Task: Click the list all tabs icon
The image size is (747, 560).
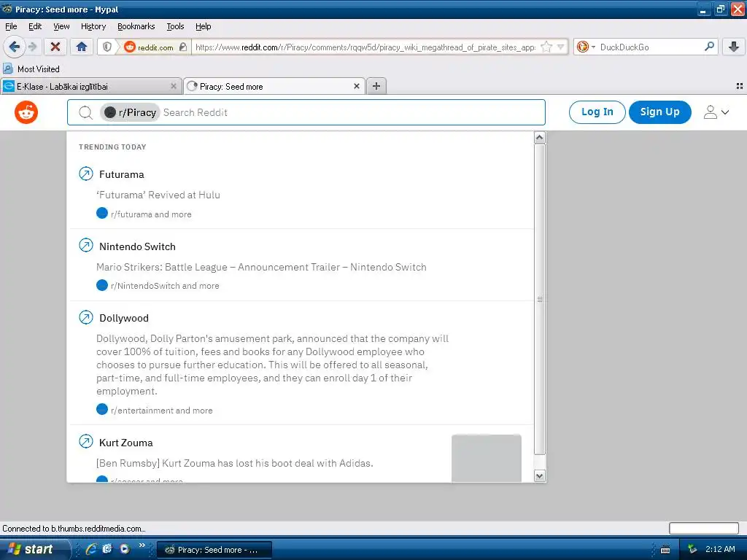Action: click(740, 86)
